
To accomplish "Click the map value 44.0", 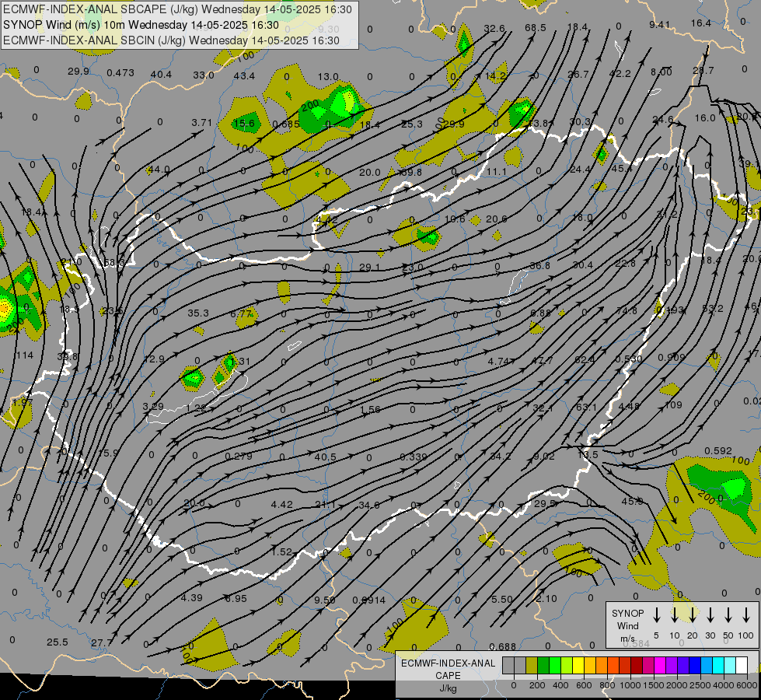I will click(159, 170).
